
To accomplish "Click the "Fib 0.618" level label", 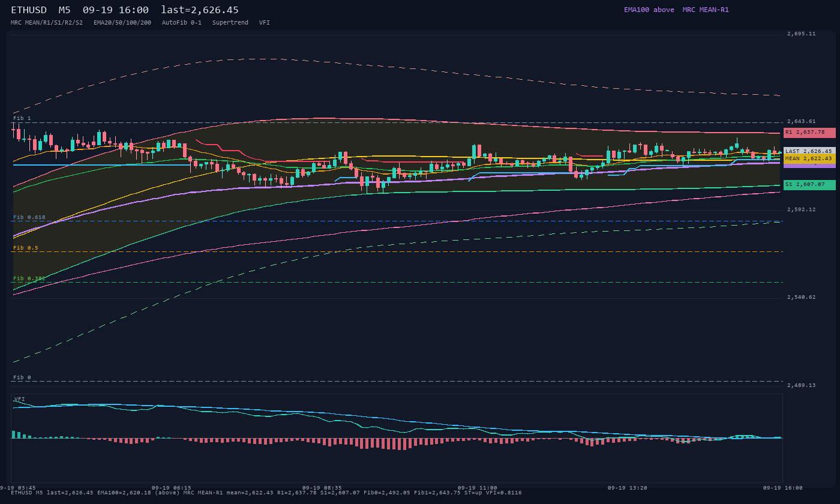I will coord(29,217).
